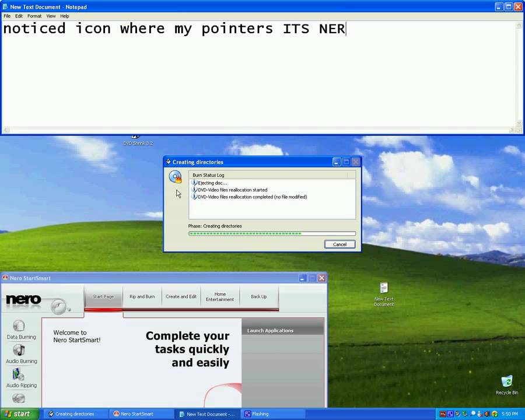525x420 pixels.
Task: Click 'Welcome to Nero StartSmart!' text
Action: pyautogui.click(x=77, y=336)
